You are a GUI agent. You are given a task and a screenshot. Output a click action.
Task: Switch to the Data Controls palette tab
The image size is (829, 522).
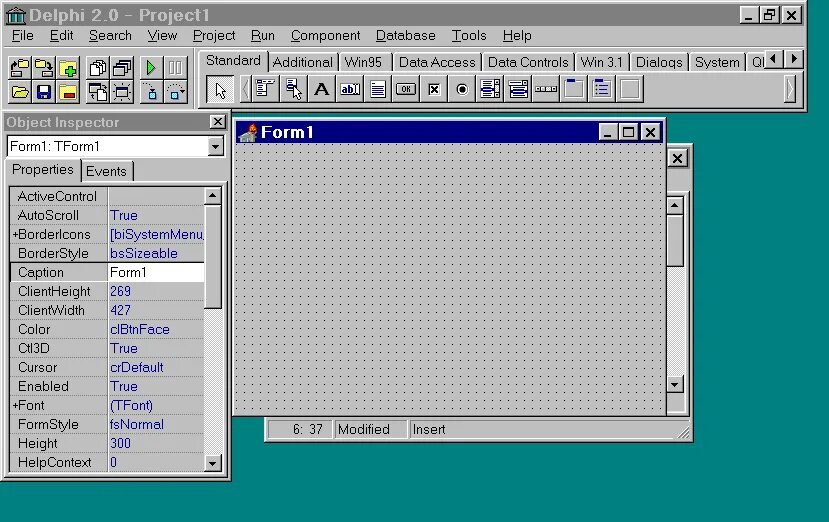coord(528,62)
